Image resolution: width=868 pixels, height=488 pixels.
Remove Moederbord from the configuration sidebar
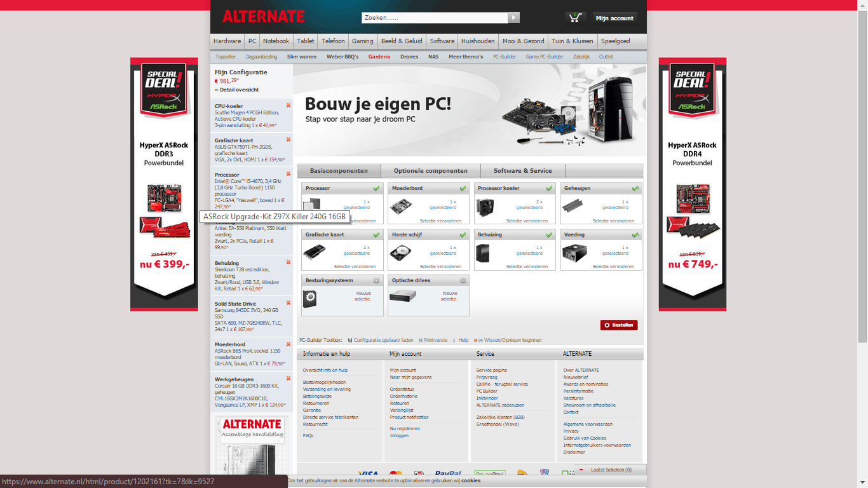point(288,343)
